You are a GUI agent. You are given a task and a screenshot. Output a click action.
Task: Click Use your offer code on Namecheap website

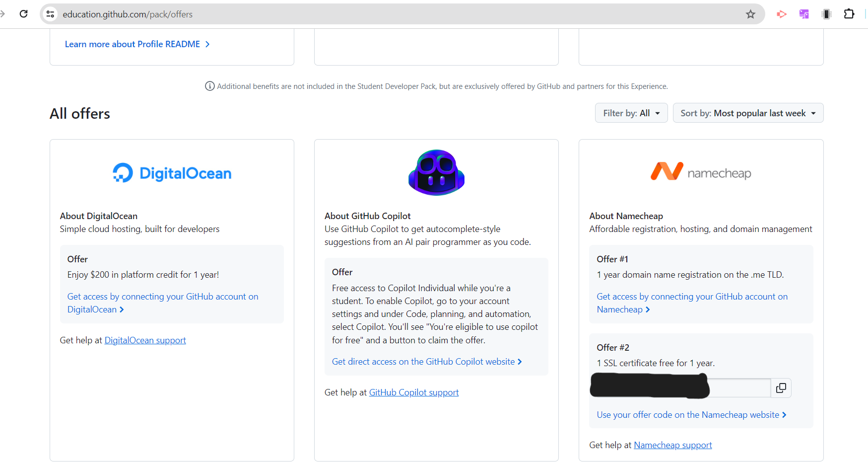[x=688, y=414]
